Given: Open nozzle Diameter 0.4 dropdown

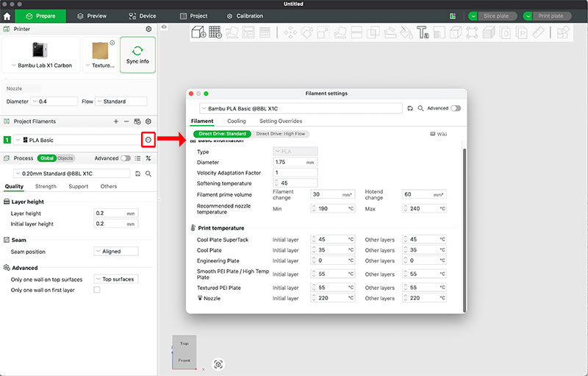Looking at the screenshot, I should 54,102.
